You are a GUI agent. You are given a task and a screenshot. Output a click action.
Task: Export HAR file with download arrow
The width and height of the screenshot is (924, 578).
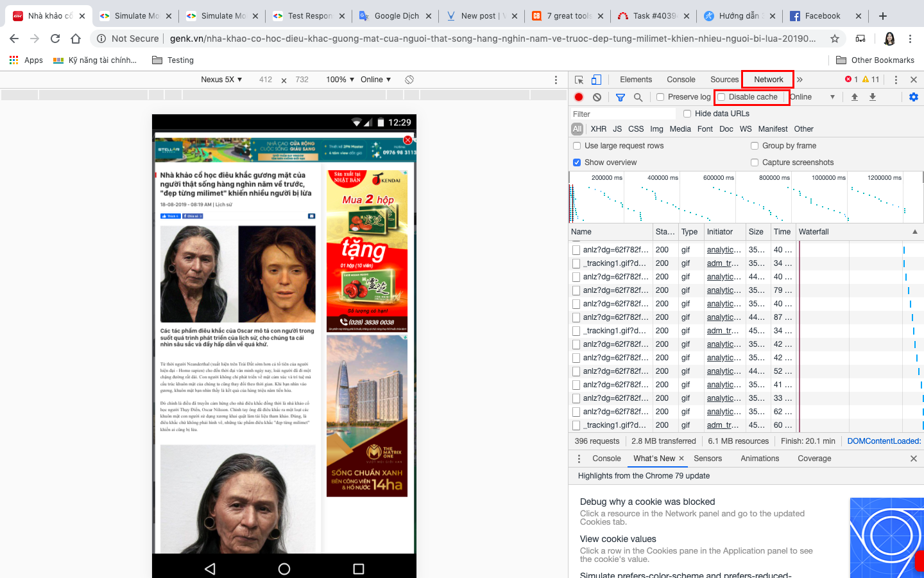pos(873,97)
